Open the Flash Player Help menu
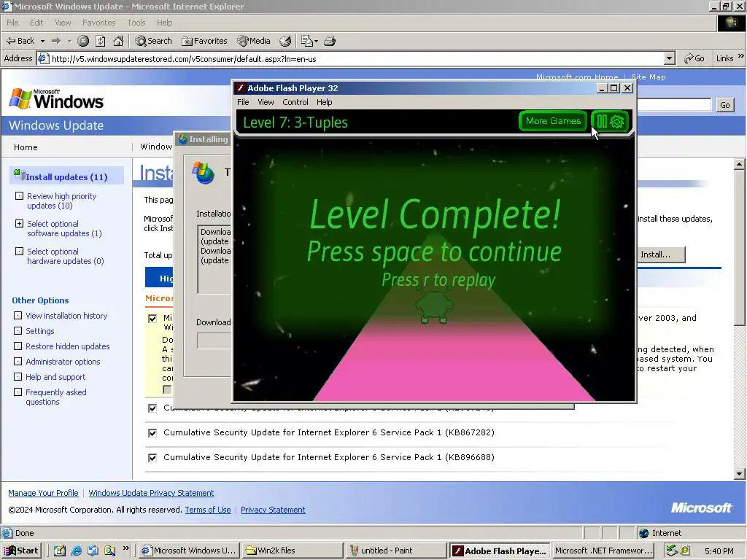Viewport: 747px width, 560px height. click(324, 102)
